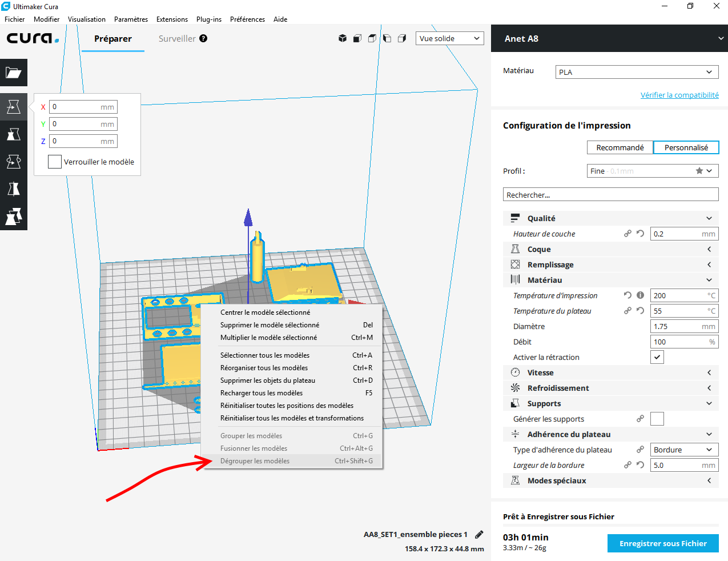Screen dimensions: 728x561
Task: Click the Z position input field
Action: point(83,141)
